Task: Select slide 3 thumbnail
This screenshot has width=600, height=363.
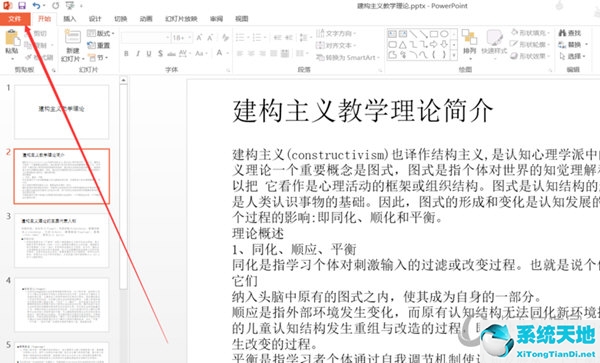Action: click(62, 241)
